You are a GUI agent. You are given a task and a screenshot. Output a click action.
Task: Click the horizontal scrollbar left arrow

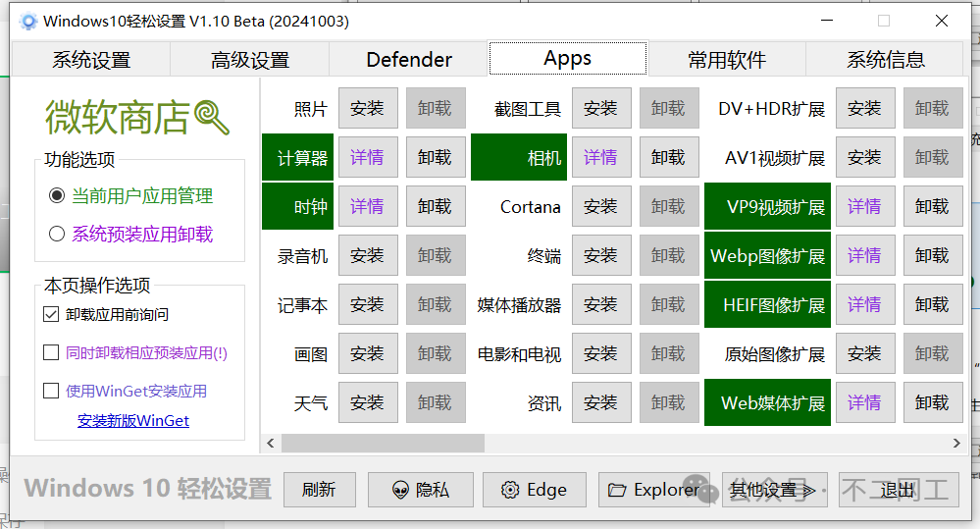(271, 444)
